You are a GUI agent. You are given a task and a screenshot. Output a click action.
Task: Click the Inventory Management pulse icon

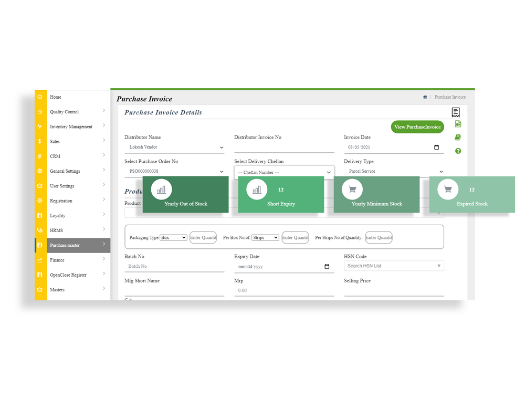tap(40, 127)
